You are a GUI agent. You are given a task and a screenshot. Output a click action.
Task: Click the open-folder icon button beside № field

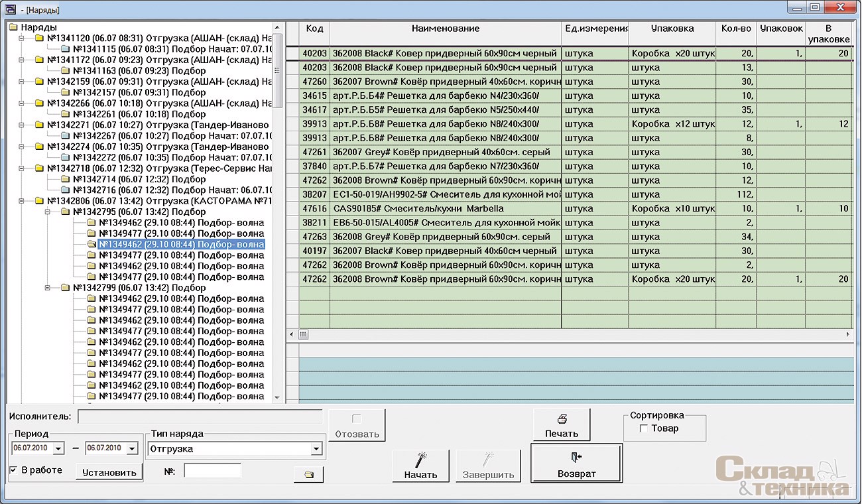click(309, 474)
